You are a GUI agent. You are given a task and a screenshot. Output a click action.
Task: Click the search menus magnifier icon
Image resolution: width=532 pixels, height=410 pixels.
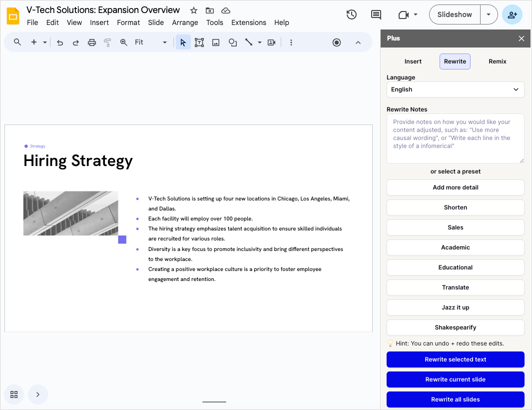tap(17, 42)
